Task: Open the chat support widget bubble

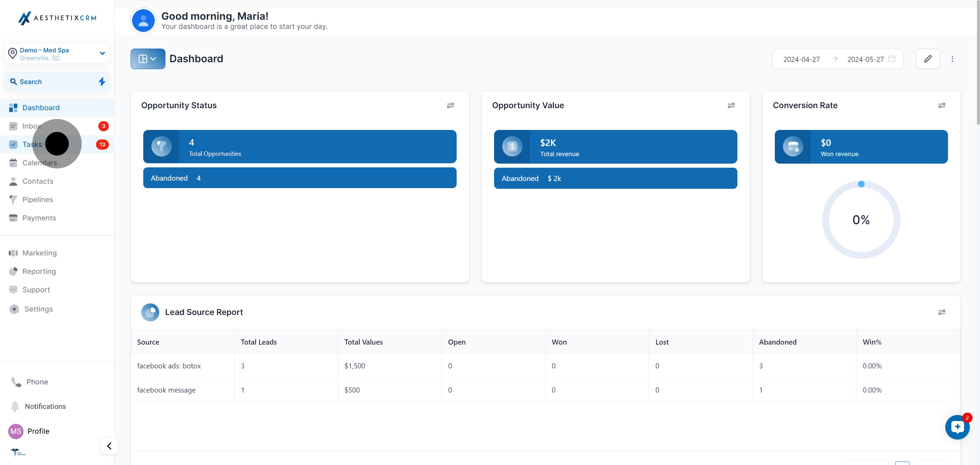Action: coord(957,427)
